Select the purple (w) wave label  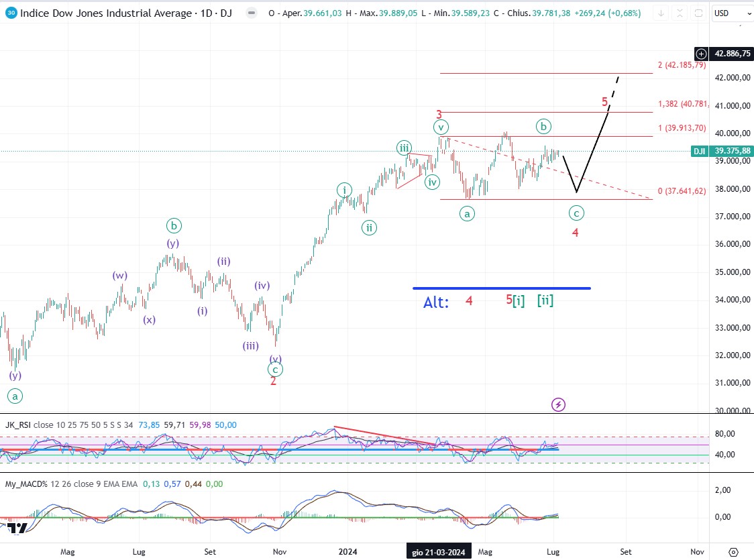119,276
